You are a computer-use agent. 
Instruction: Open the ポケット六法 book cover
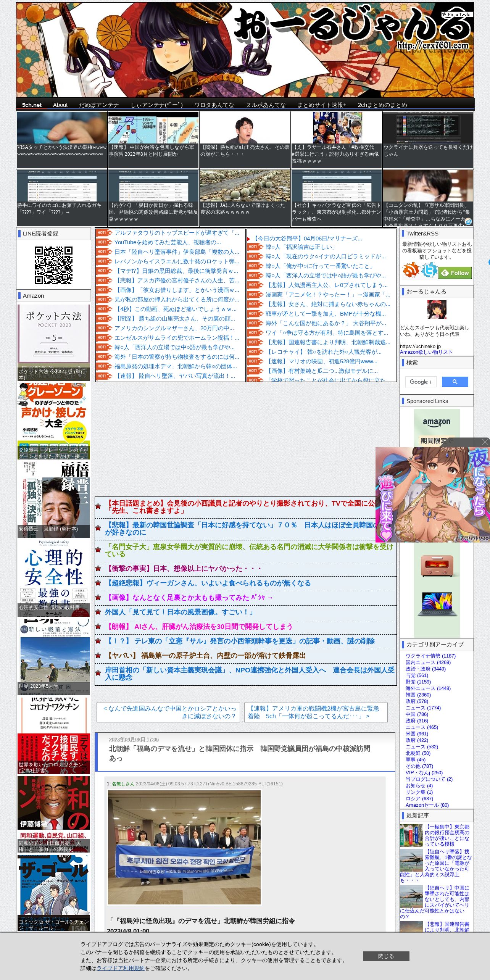point(54,342)
